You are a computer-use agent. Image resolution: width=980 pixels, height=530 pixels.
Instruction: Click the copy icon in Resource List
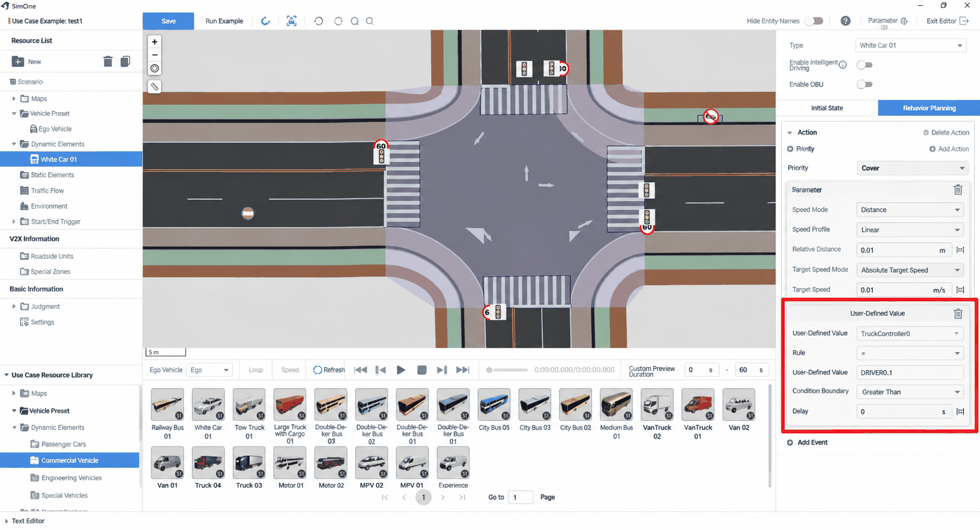(125, 61)
